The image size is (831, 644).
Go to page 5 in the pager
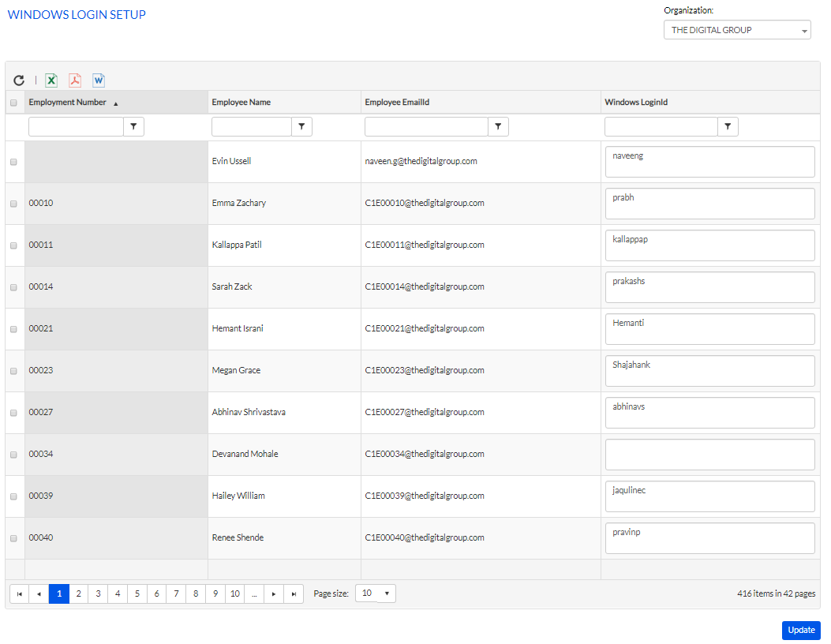pyautogui.click(x=137, y=594)
